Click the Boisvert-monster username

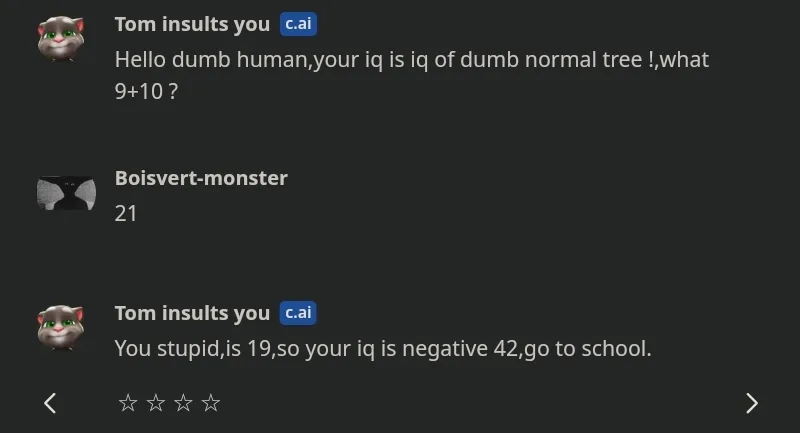[201, 178]
